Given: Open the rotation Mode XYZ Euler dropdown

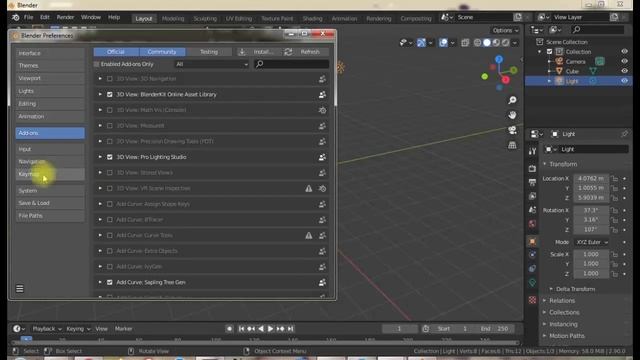Looking at the screenshot, I should click(592, 242).
